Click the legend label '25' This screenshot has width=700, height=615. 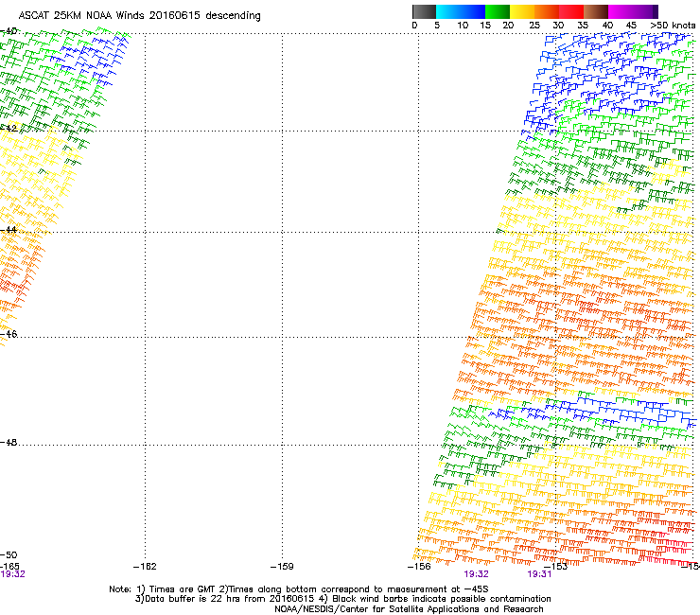click(x=534, y=26)
